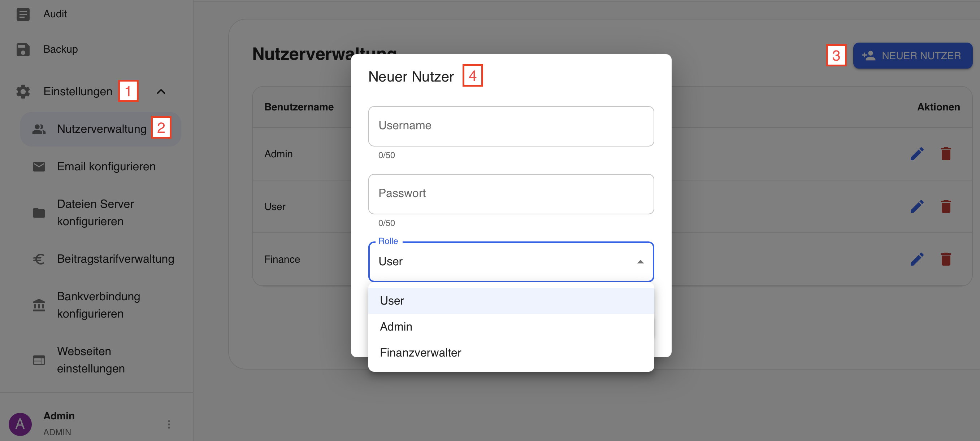Viewport: 980px width, 441px height.
Task: Click the Beitragstarifverwaltung euro icon
Action: coord(39,259)
